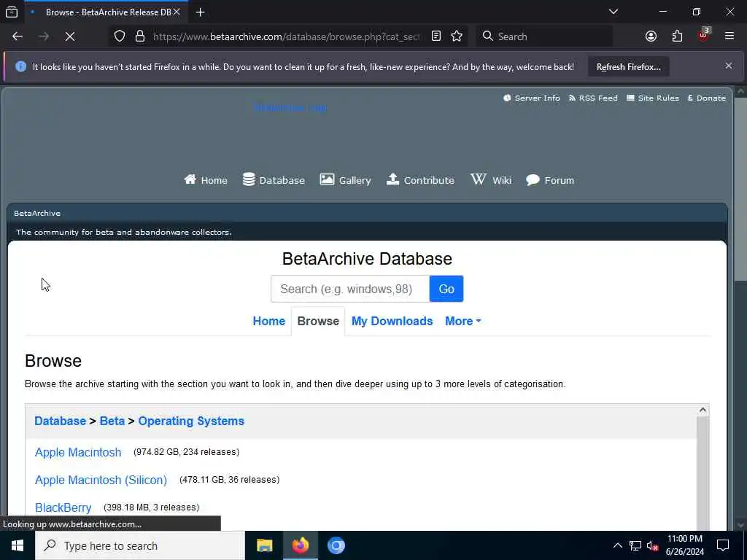Image resolution: width=747 pixels, height=560 pixels.
Task: Open Server Info link
Action: point(532,98)
